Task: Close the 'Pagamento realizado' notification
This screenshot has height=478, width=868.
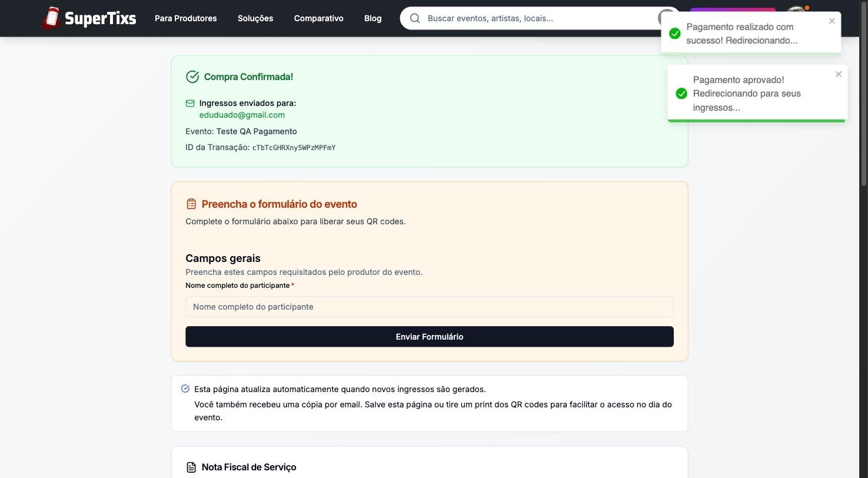Action: click(x=832, y=21)
